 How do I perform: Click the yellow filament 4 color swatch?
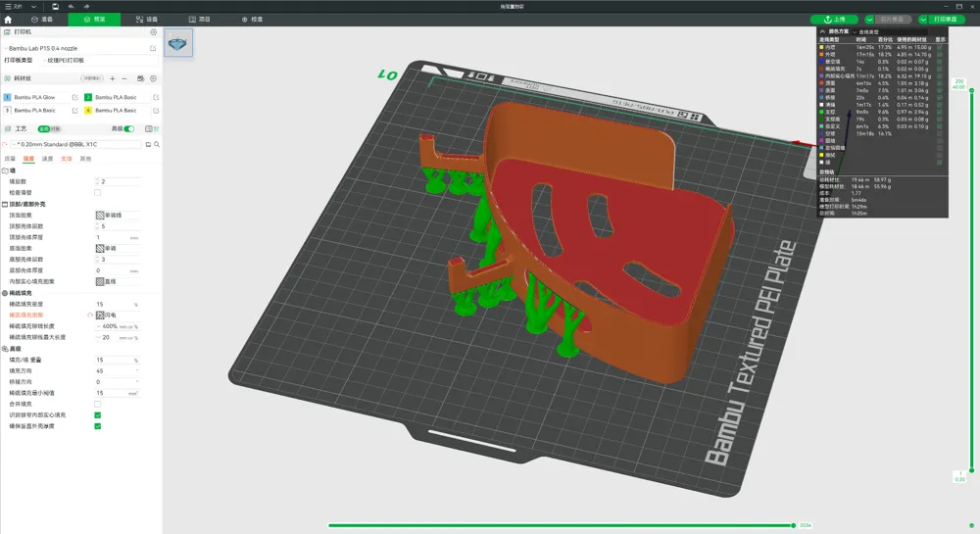(88, 111)
